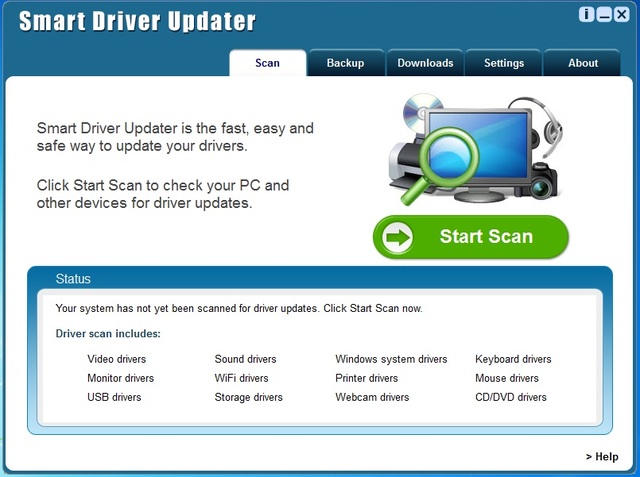Minimize the Smart Driver Updater window
Screen dimensions: 640x477
[604, 15]
